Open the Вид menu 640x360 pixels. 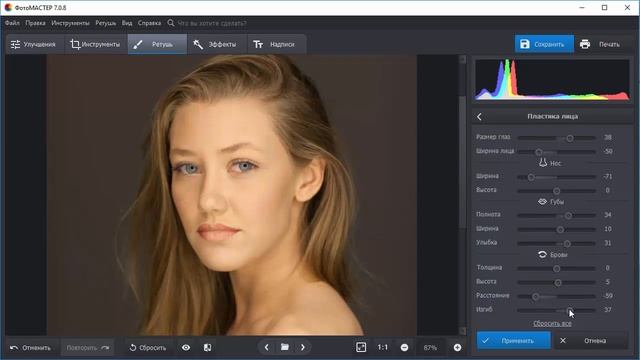[127, 23]
